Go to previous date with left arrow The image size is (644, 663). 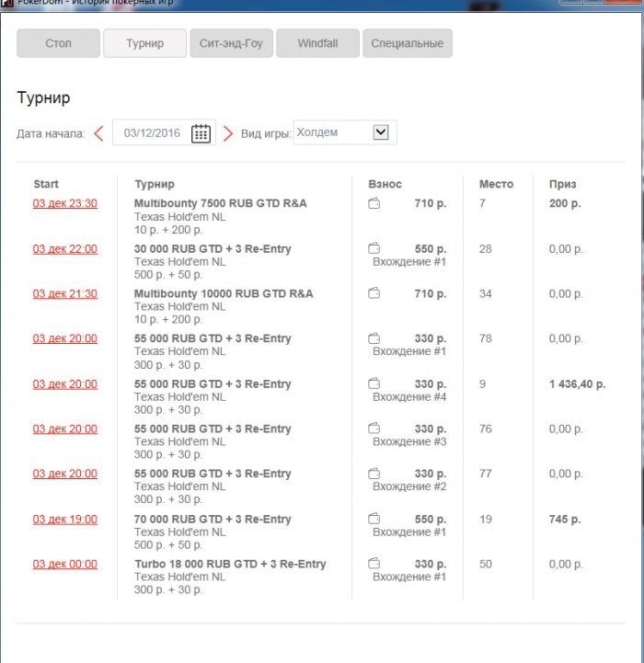[98, 133]
